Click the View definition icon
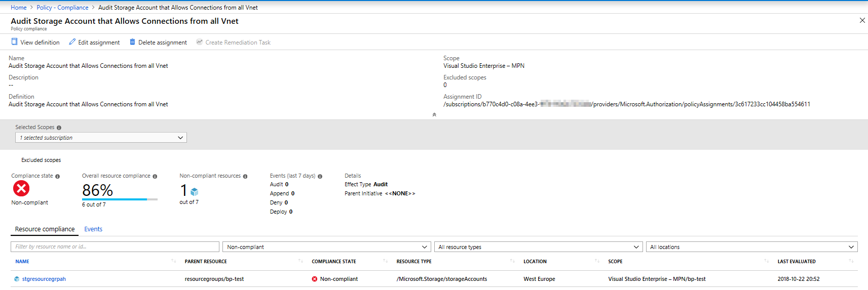The image size is (868, 290). pyautogui.click(x=15, y=42)
